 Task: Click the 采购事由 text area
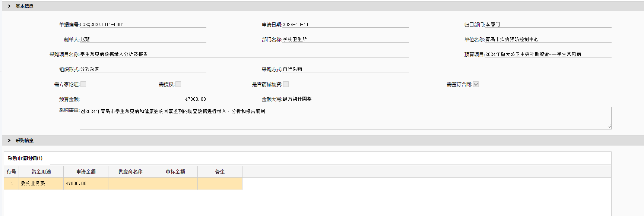[x=345, y=118]
